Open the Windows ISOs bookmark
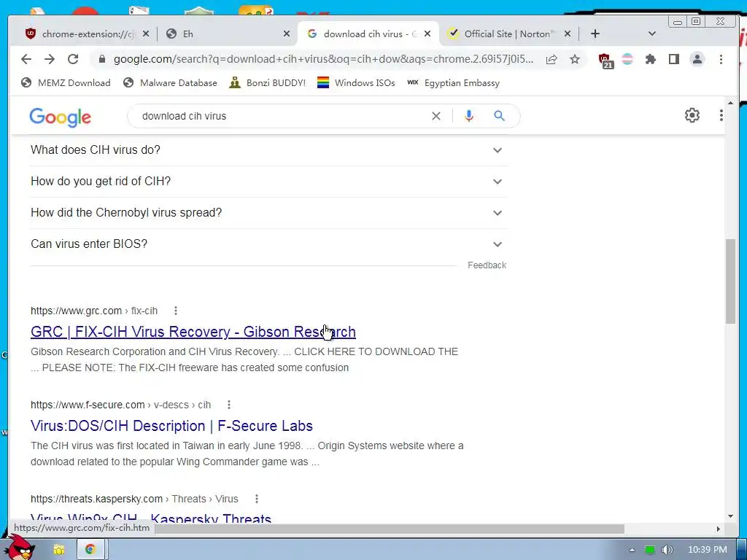747x560 pixels. [356, 83]
